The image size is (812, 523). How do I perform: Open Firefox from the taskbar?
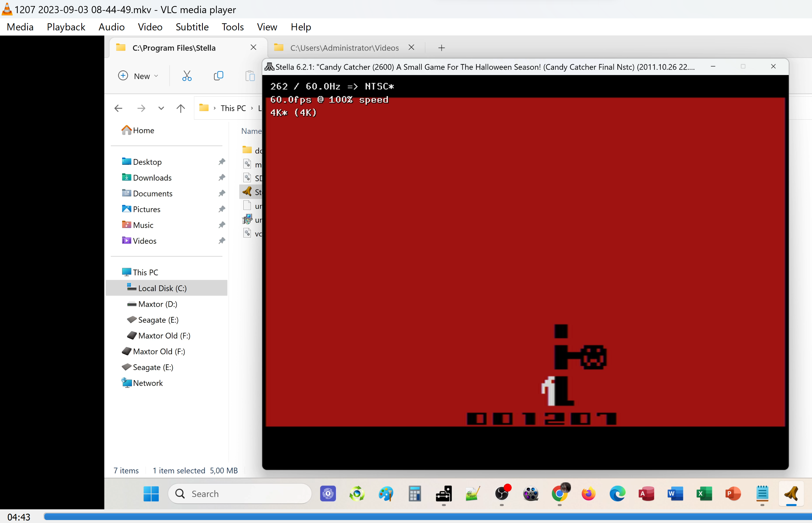click(x=588, y=494)
